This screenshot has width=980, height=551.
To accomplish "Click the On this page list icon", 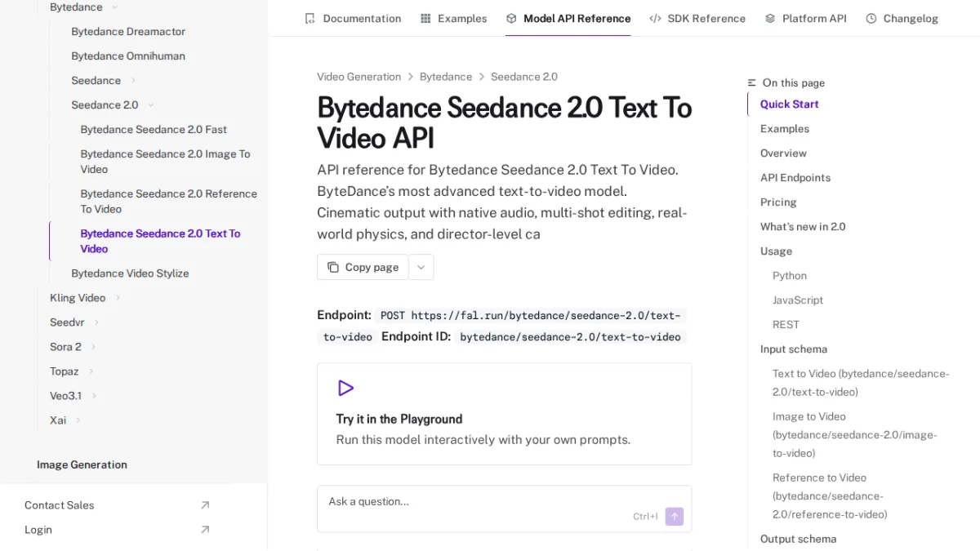I will (752, 82).
